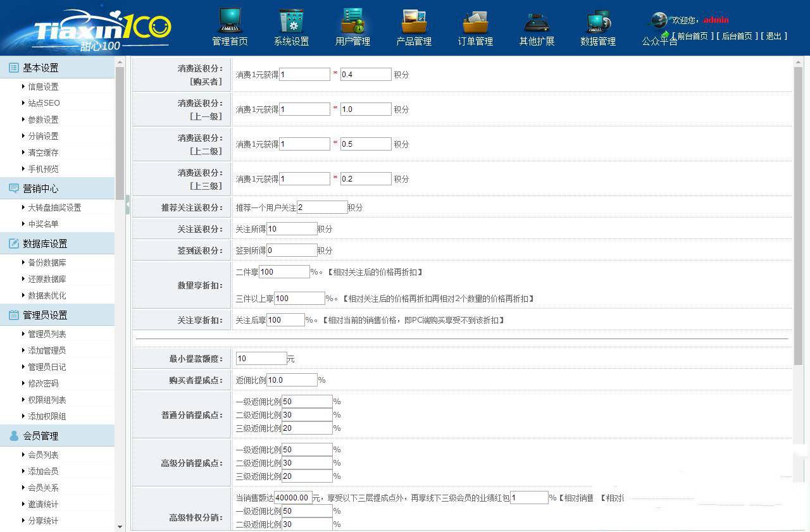The height and width of the screenshot is (532, 810).
Task: Select the 产品管理 folder icon
Action: tap(414, 21)
